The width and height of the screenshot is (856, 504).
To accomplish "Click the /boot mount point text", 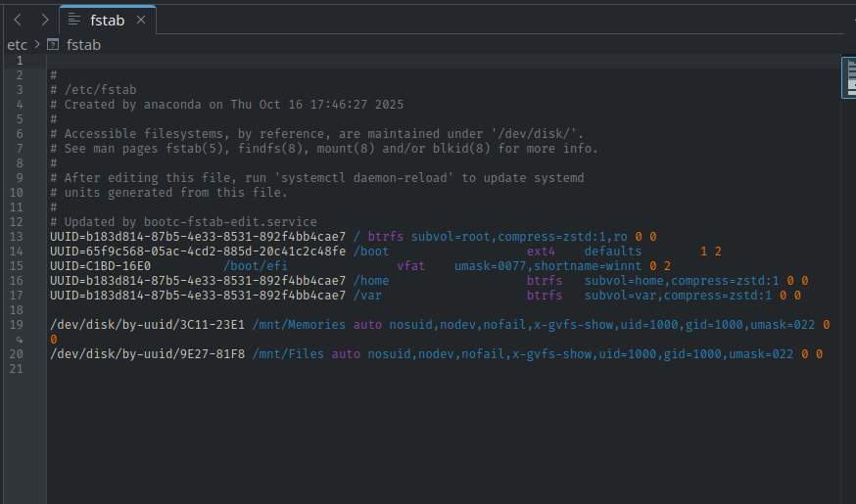I will point(371,252).
